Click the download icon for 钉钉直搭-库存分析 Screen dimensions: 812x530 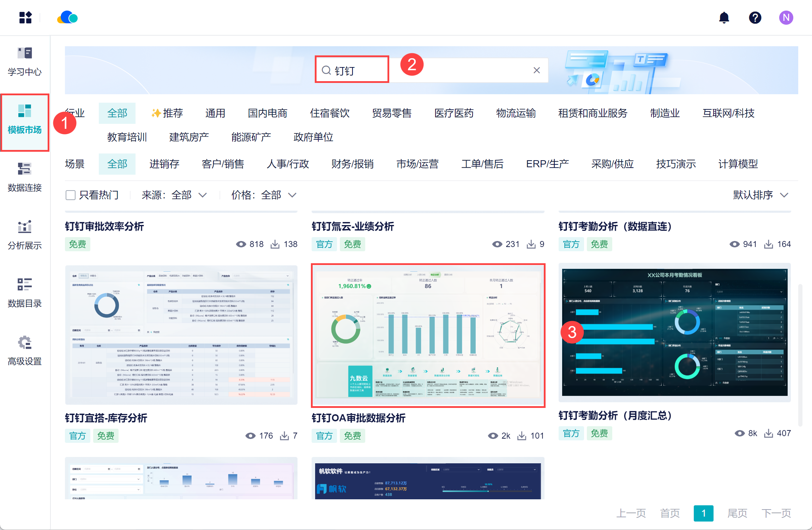tap(284, 436)
